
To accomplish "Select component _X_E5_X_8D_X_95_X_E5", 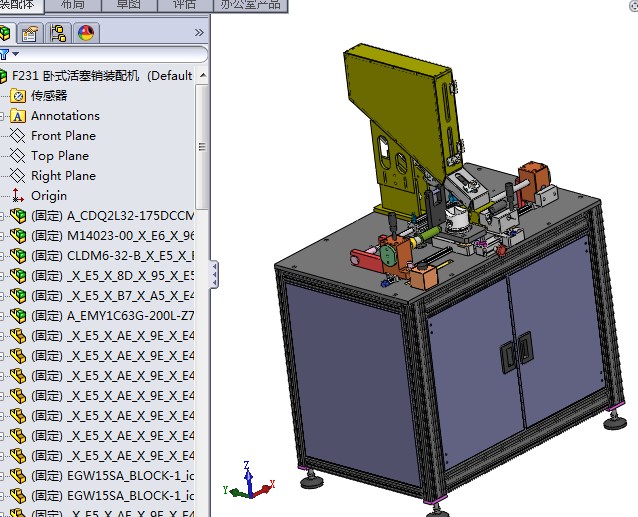I will (x=112, y=275).
